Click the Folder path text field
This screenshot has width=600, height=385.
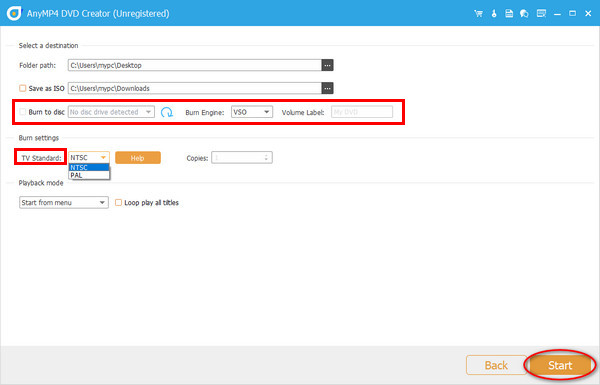coord(195,65)
